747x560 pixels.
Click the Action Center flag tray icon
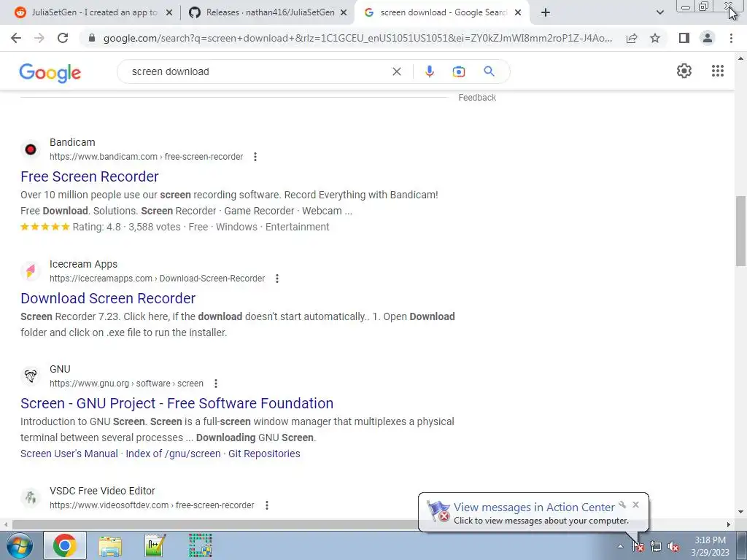[x=638, y=547]
